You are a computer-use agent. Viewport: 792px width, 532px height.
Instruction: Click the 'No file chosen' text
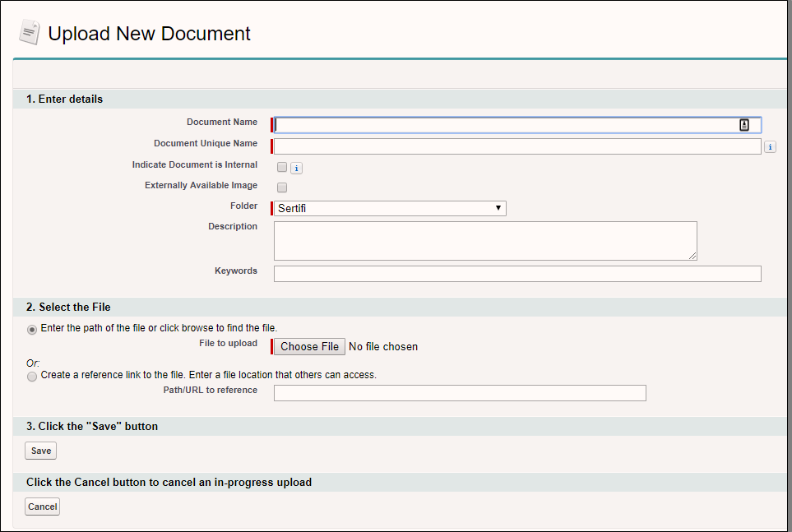(383, 347)
